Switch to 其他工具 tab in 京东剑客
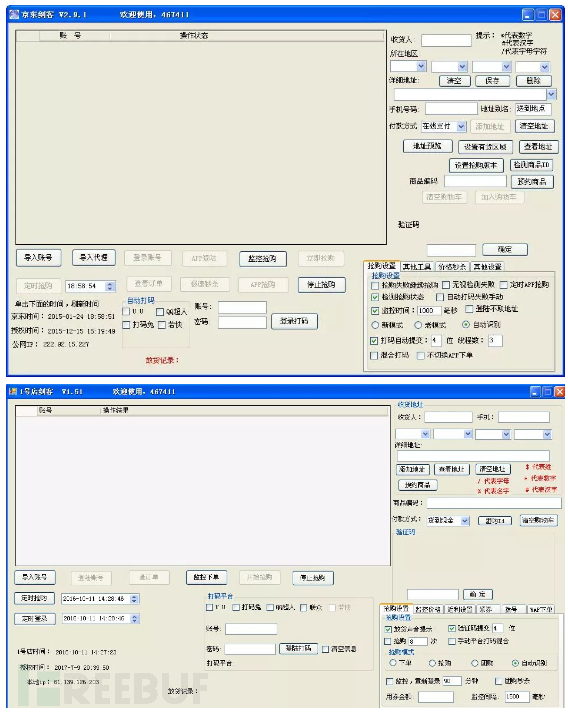Viewport: 568px width, 713px height. [x=417, y=266]
